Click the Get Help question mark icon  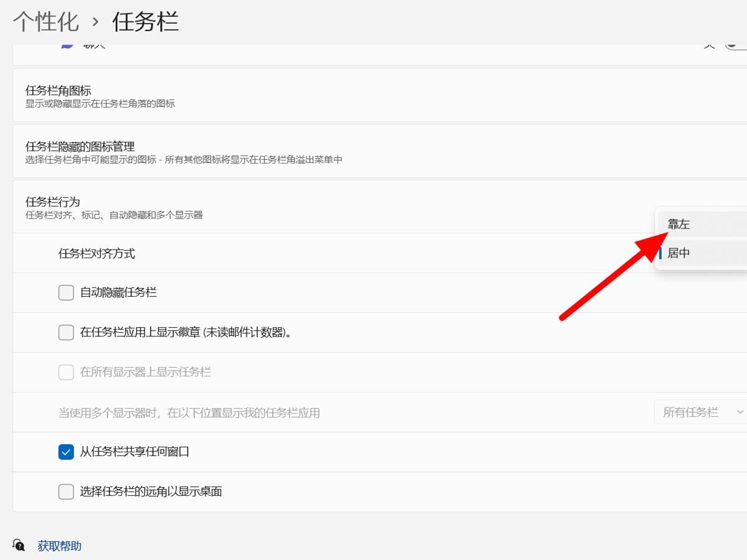coord(19,545)
